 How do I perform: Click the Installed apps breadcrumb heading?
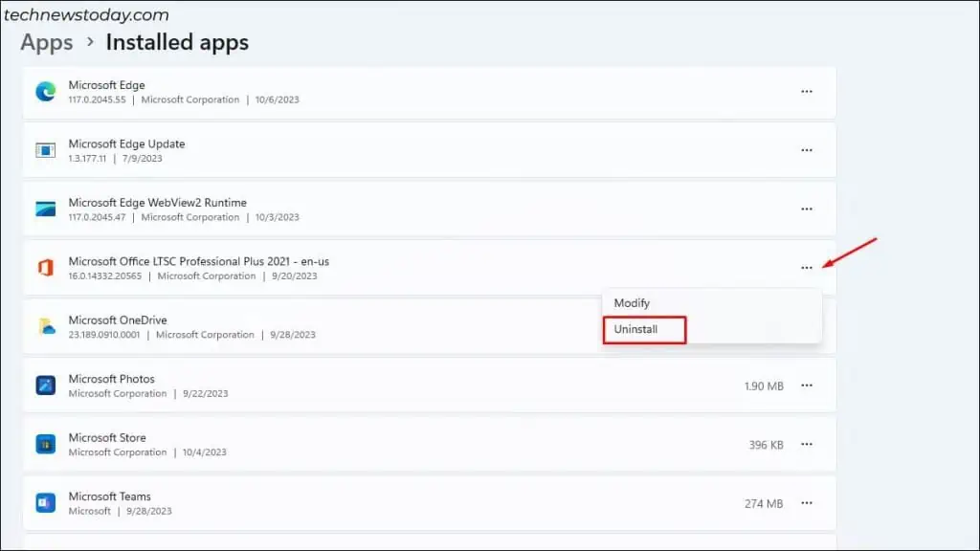pos(177,43)
